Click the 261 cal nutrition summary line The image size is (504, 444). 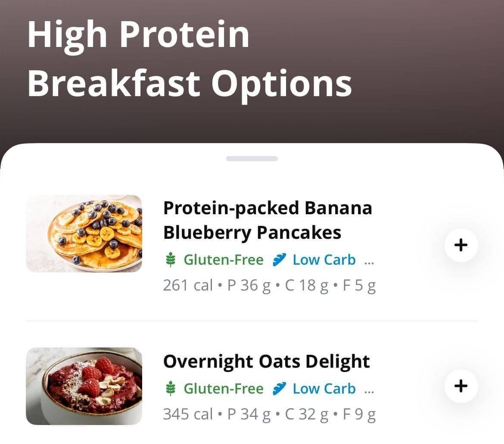[x=269, y=285]
